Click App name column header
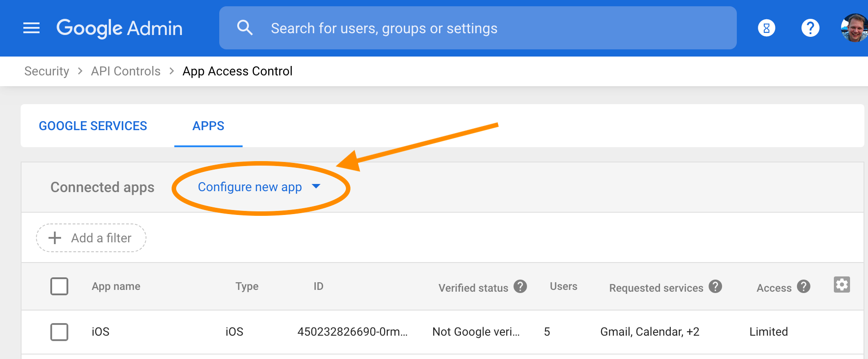Viewport: 868px width, 359px height. (116, 286)
